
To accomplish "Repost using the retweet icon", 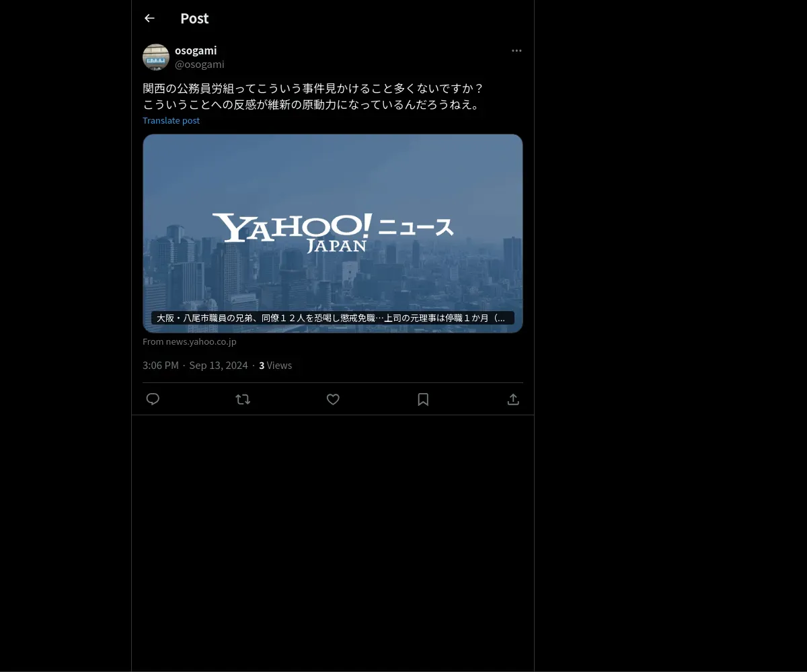I will [x=243, y=399].
